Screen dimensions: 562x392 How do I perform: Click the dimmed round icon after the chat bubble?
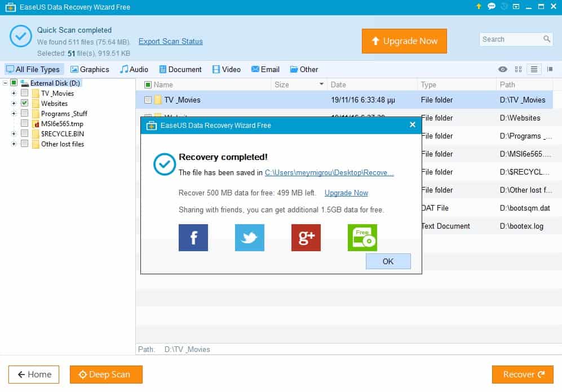point(504,6)
